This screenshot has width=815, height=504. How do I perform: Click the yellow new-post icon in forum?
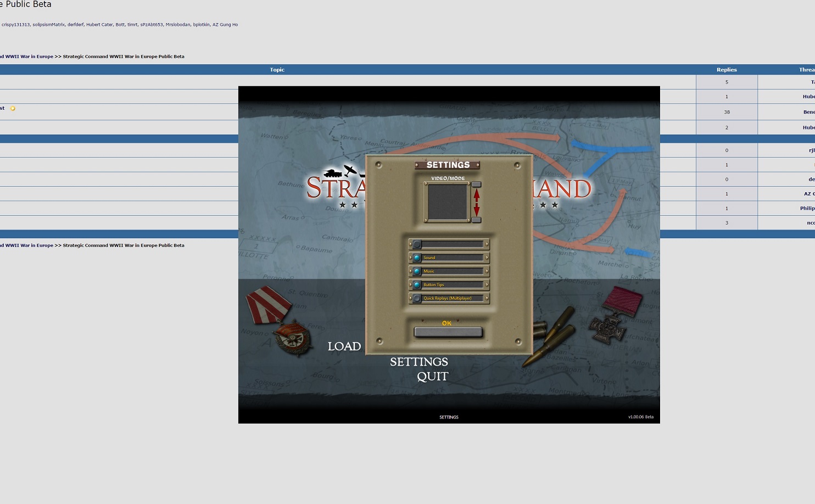pos(13,108)
